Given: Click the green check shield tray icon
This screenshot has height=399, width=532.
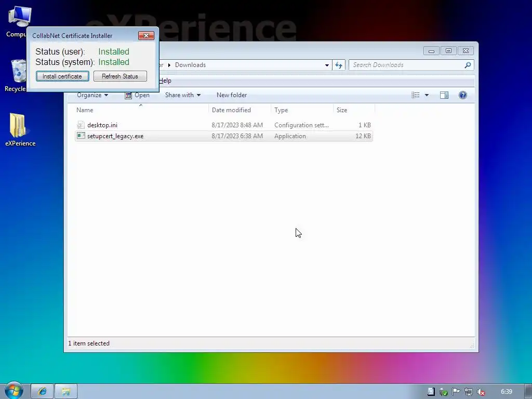Looking at the screenshot, I should (x=443, y=392).
